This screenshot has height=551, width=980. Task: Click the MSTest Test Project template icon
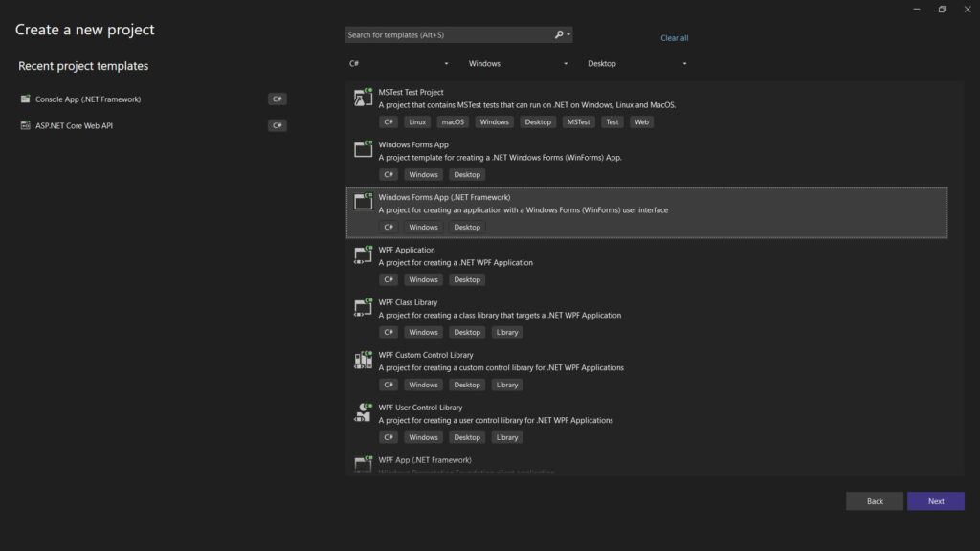(x=363, y=98)
